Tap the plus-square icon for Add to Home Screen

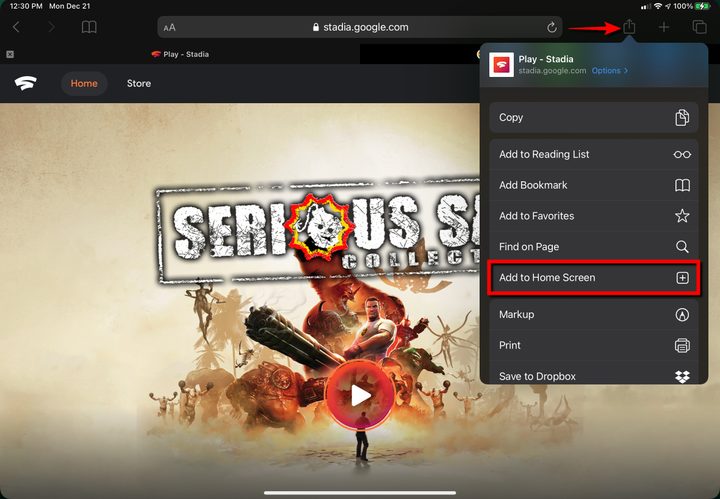(x=682, y=278)
